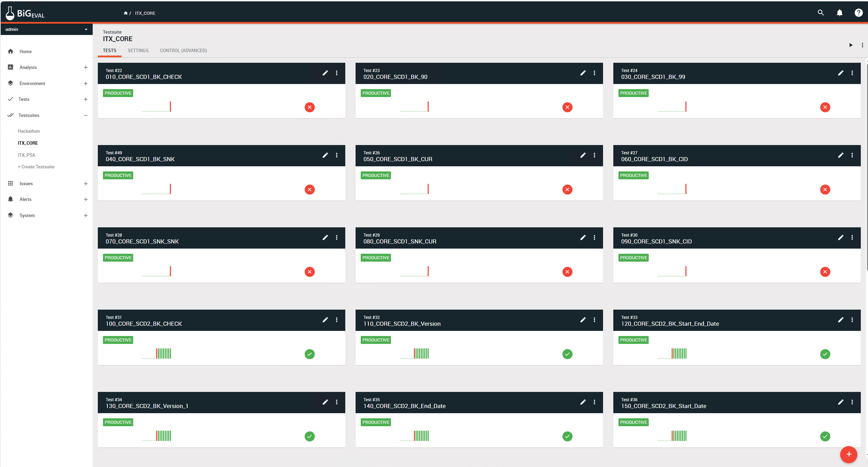Expand the Environment sidebar section
The height and width of the screenshot is (467, 868).
pos(85,84)
